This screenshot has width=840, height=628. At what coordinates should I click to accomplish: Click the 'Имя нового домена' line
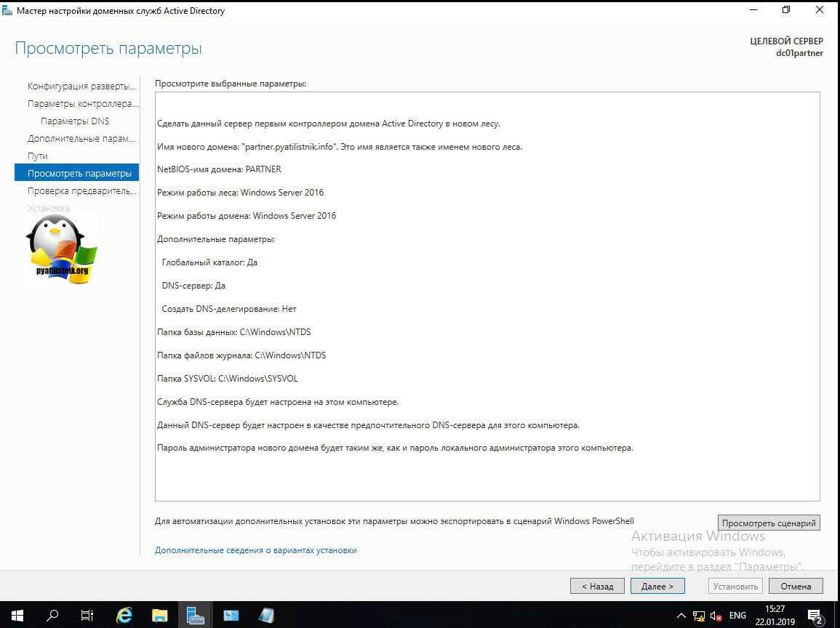(339, 147)
